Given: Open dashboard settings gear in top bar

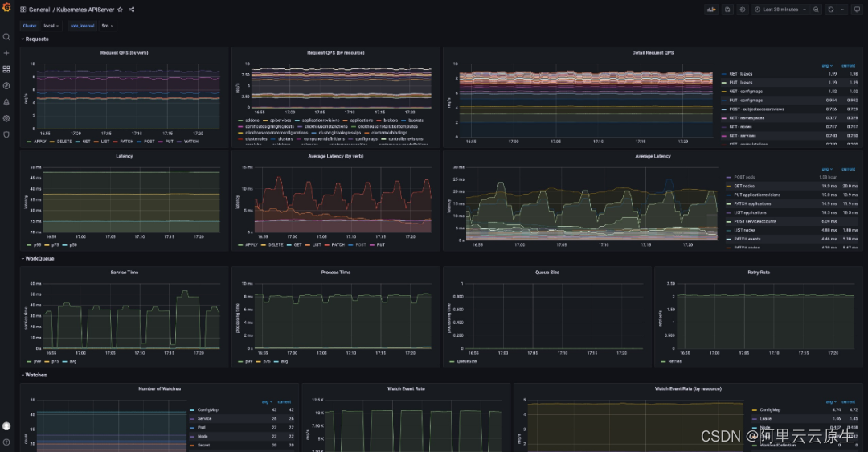Looking at the screenshot, I should [743, 10].
